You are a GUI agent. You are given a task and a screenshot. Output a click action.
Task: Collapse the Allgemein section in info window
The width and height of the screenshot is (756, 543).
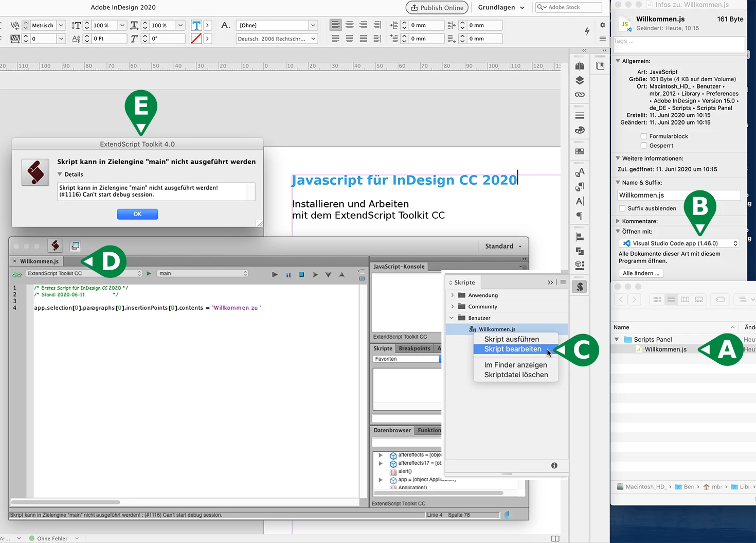point(618,61)
